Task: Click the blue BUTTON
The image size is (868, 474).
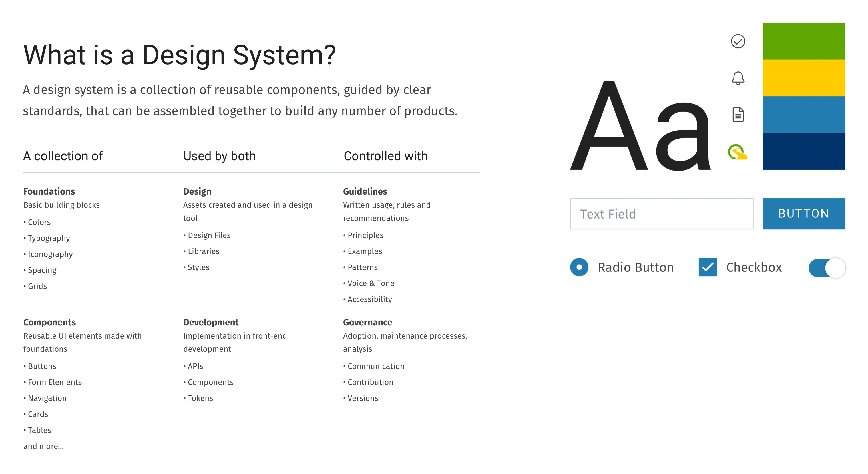Action: click(804, 214)
